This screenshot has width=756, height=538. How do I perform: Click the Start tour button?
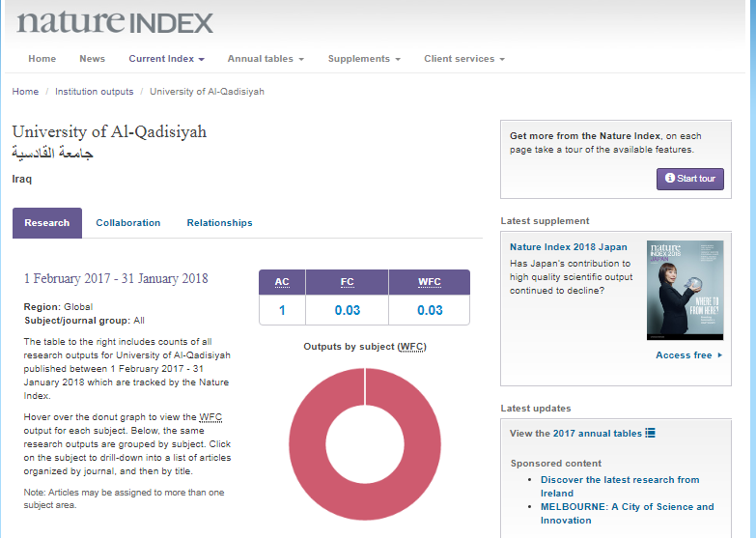pos(690,179)
